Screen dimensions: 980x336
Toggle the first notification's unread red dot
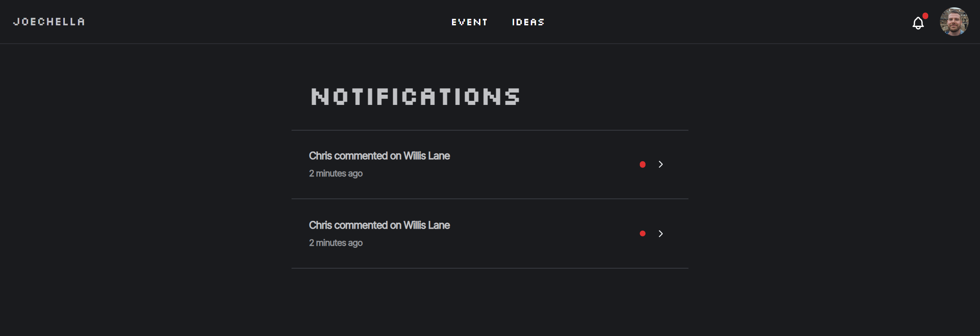click(x=643, y=165)
